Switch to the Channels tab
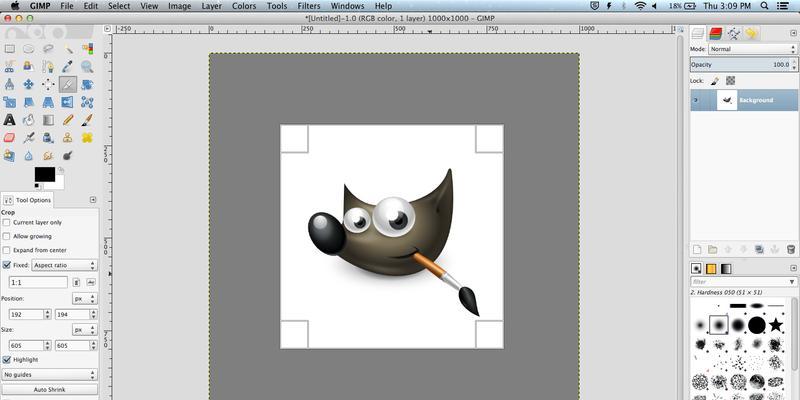The image size is (800, 400). point(716,34)
